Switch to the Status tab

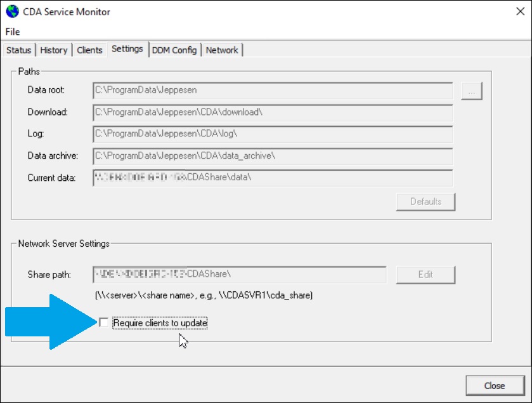click(x=18, y=50)
